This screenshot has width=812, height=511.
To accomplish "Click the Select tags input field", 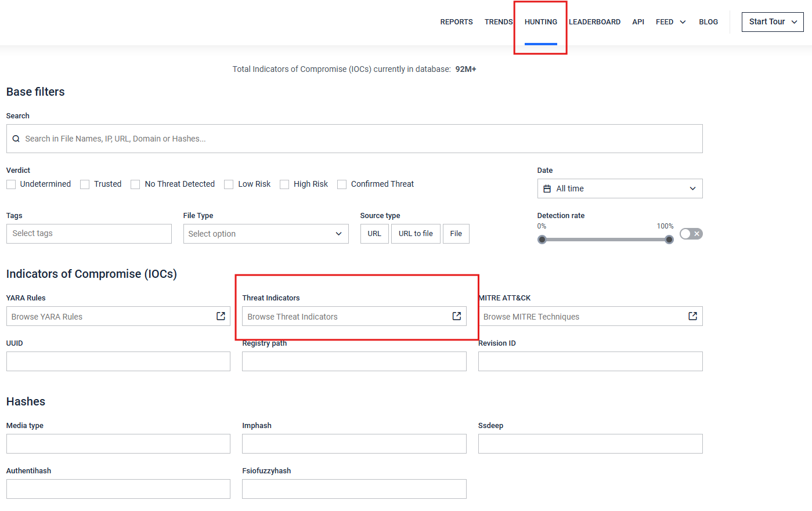I will tap(89, 234).
